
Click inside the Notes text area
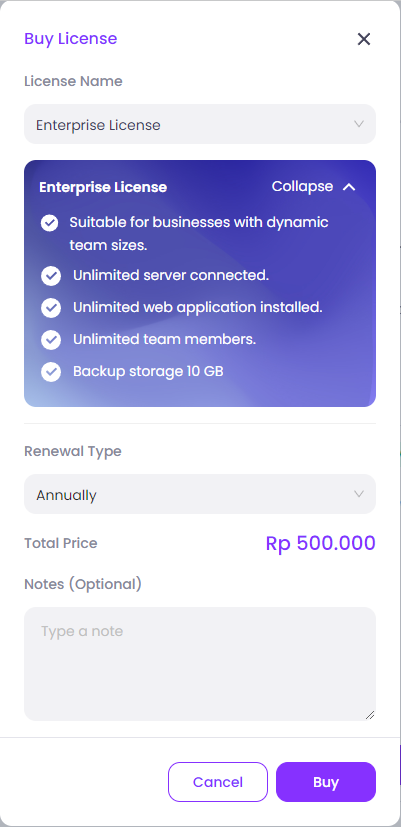pos(200,664)
